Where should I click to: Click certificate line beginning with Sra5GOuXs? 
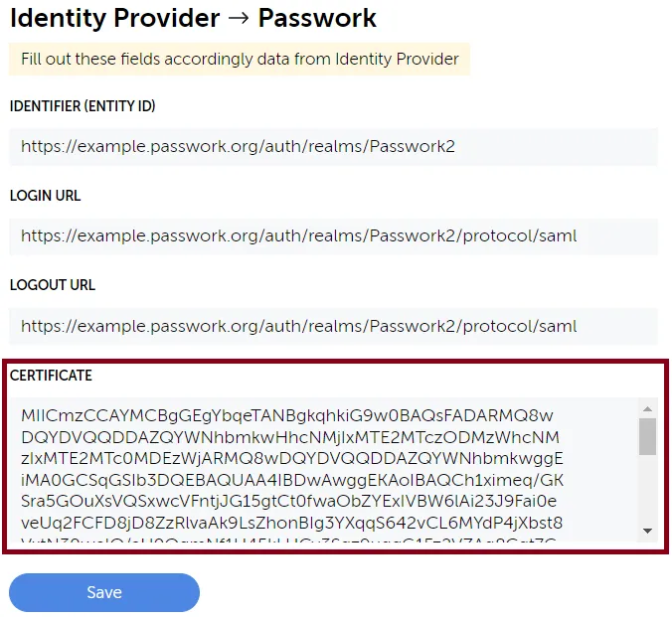tap(289, 502)
